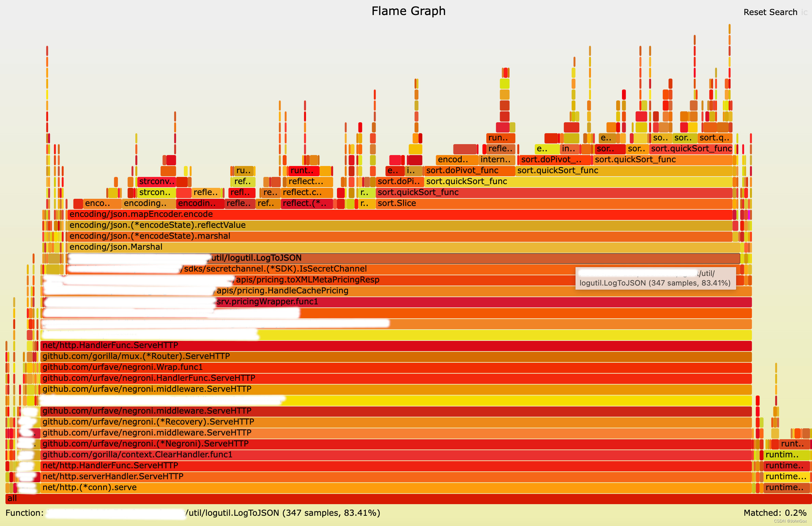Screen dimensions: 812x526
Task: Select the 'in..' frame
Action: 569,149
